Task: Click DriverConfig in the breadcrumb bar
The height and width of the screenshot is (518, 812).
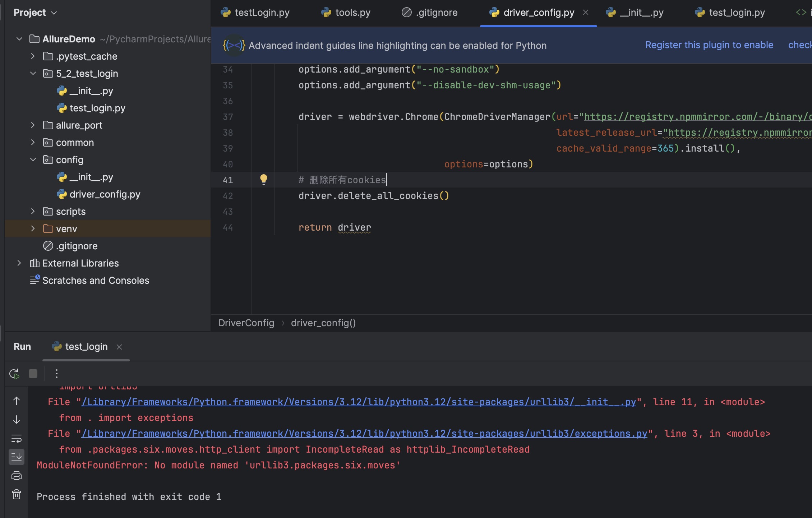Action: pos(246,323)
